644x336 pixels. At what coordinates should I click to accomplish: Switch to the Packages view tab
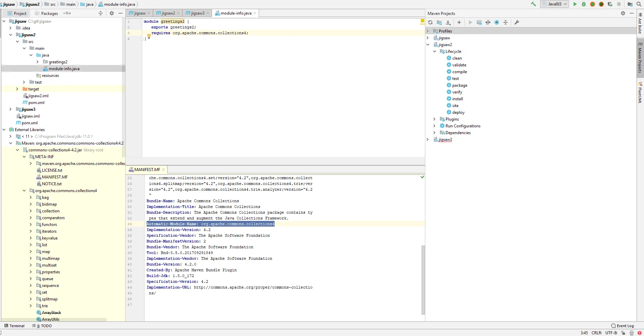pyautogui.click(x=49, y=14)
